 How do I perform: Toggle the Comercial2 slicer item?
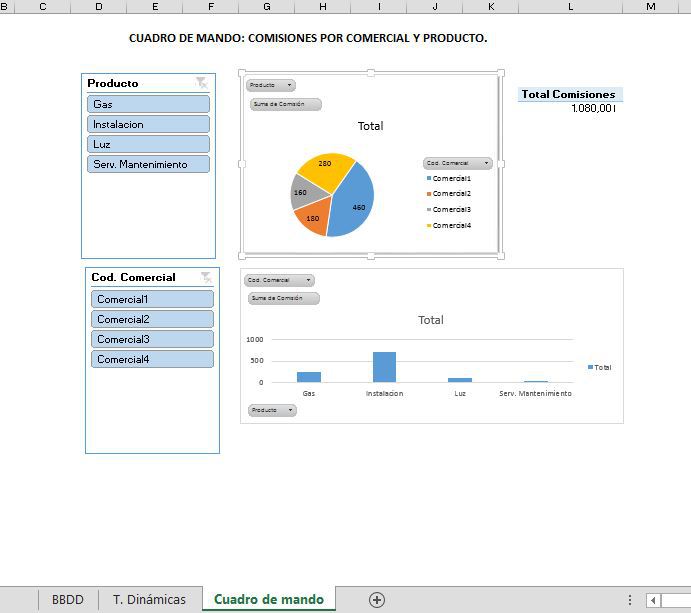(x=152, y=319)
